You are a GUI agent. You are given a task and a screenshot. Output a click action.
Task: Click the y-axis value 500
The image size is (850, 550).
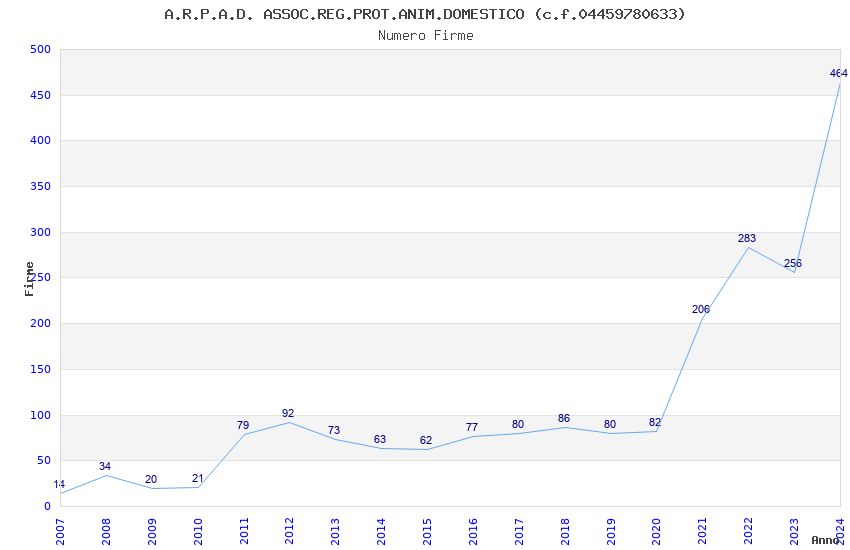tap(40, 49)
